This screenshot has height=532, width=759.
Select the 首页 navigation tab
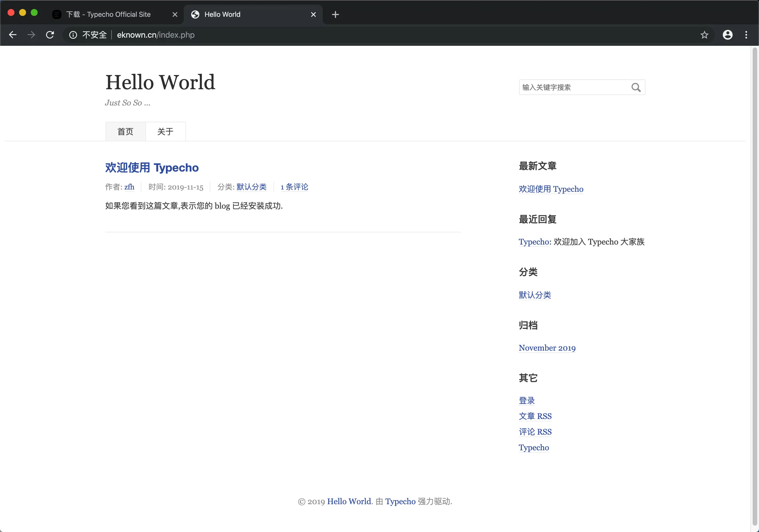pyautogui.click(x=125, y=132)
